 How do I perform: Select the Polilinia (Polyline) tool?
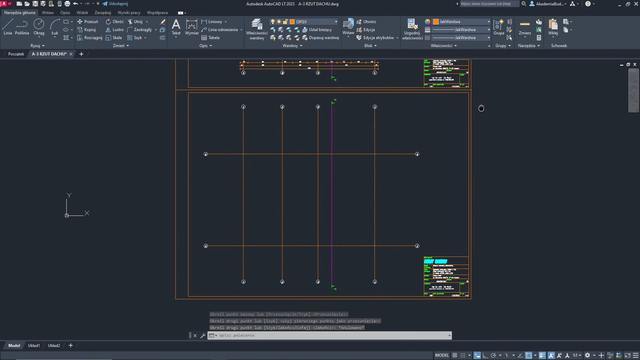click(x=22, y=27)
